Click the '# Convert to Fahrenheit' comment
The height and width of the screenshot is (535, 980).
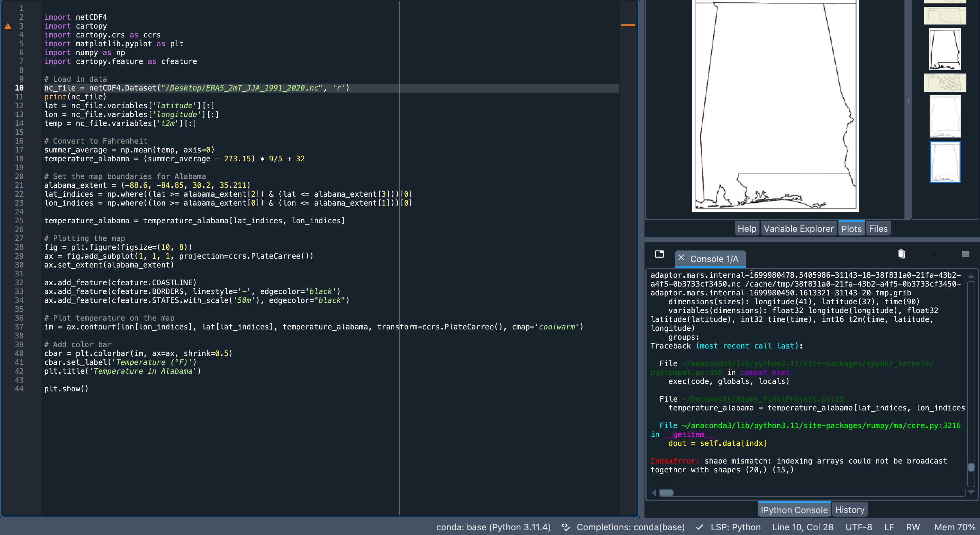96,141
